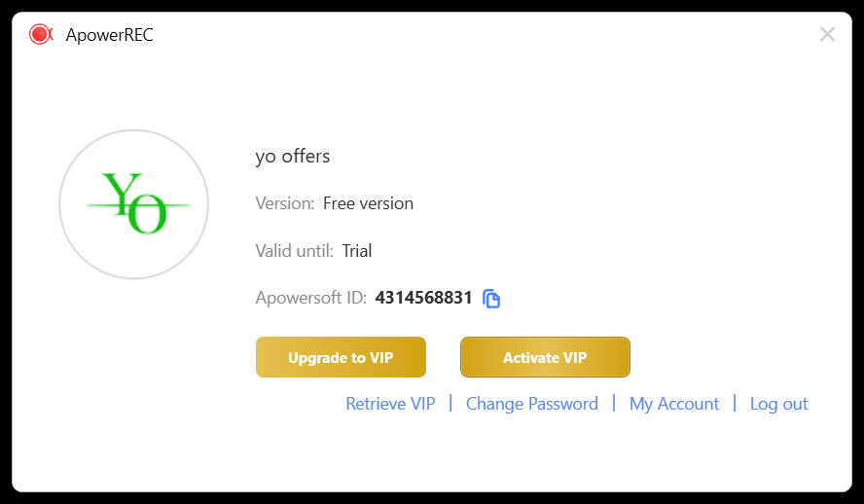Click the username yo offers
This screenshot has height=504, width=864.
click(x=293, y=157)
